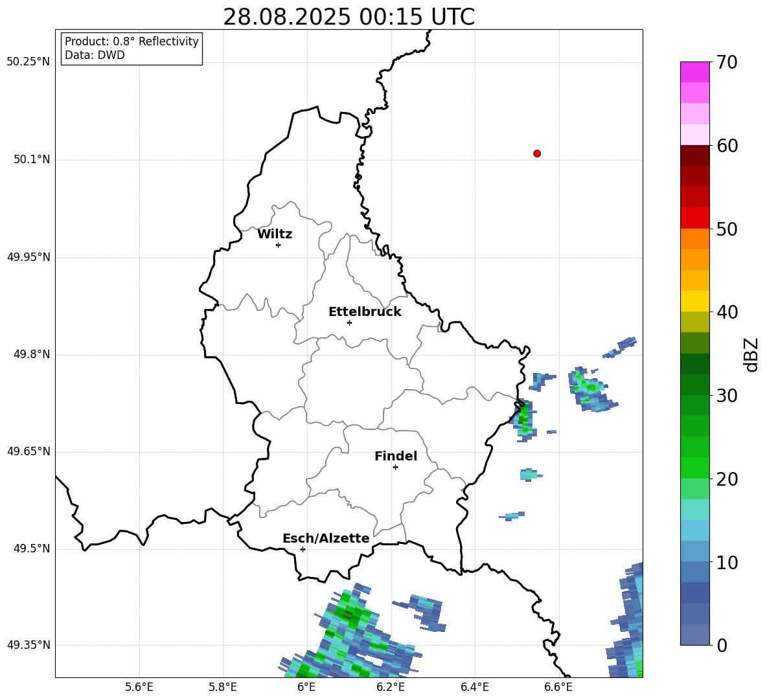Click the Esch/Alzette city label

pos(326,538)
